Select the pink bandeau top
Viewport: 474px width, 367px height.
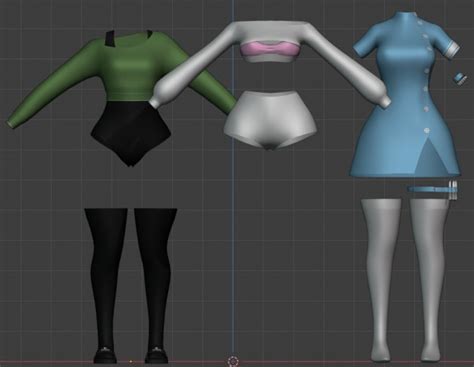pyautogui.click(x=269, y=49)
